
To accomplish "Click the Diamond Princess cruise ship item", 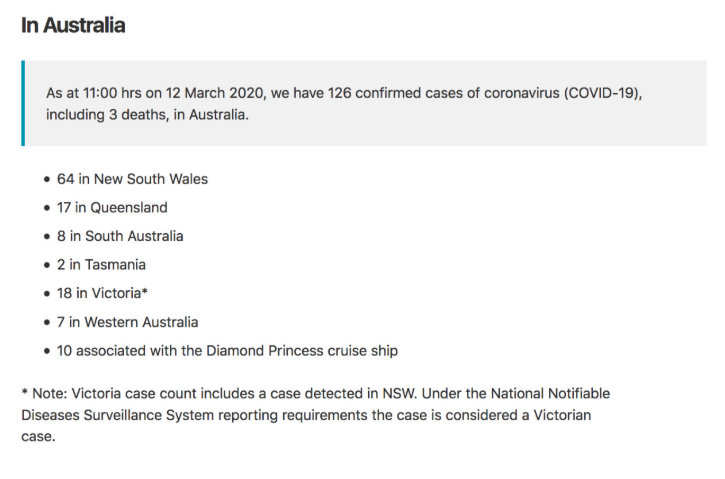I will 227,351.
